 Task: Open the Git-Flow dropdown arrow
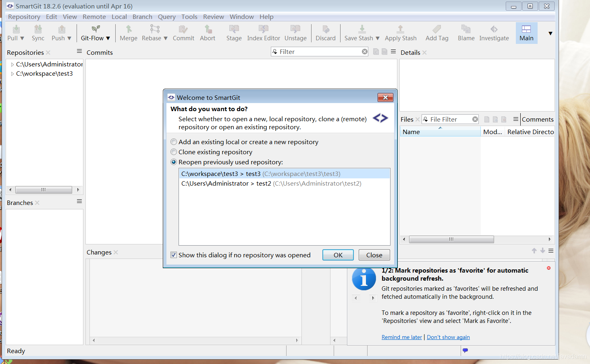[x=108, y=38]
